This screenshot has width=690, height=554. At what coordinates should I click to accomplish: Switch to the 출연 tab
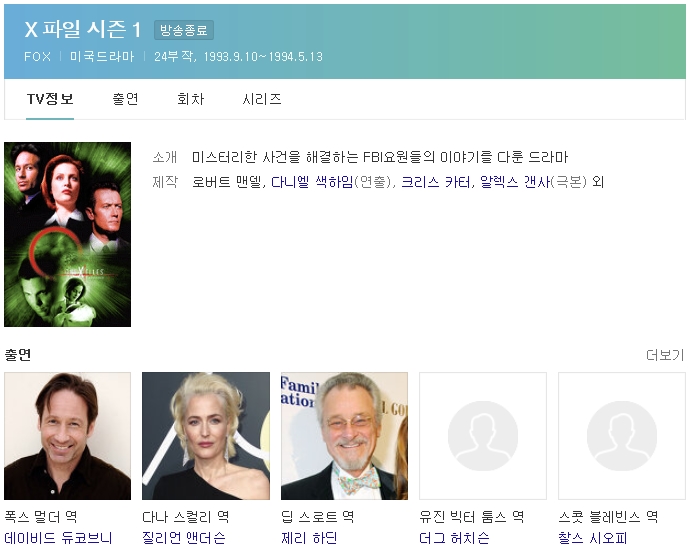125,99
